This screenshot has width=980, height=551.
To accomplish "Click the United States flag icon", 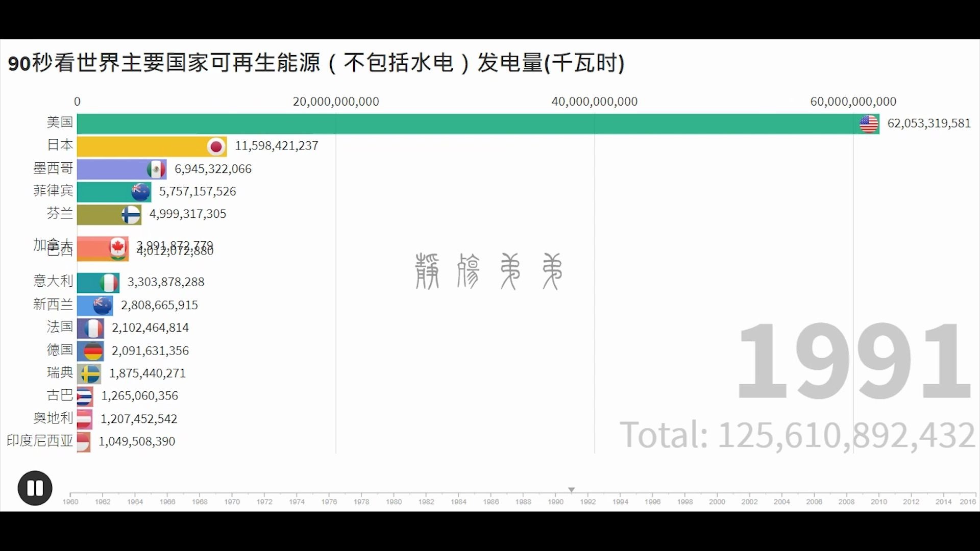I will [x=869, y=123].
